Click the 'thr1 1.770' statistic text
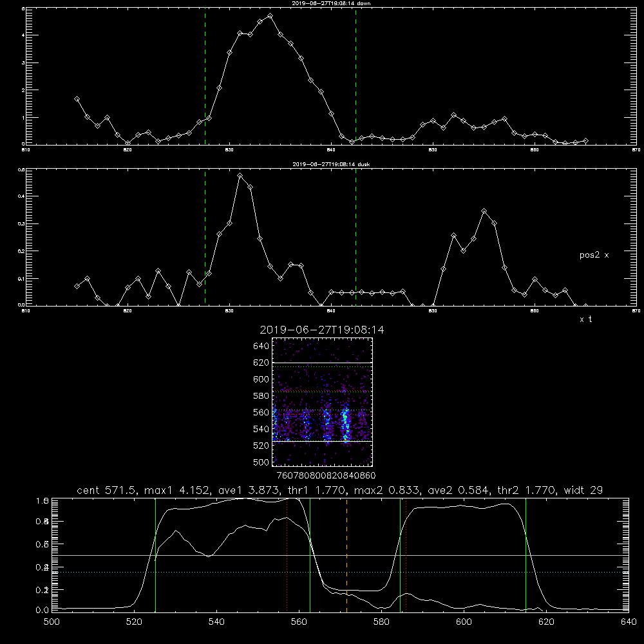Screen dimensions: 644x644 [x=317, y=490]
